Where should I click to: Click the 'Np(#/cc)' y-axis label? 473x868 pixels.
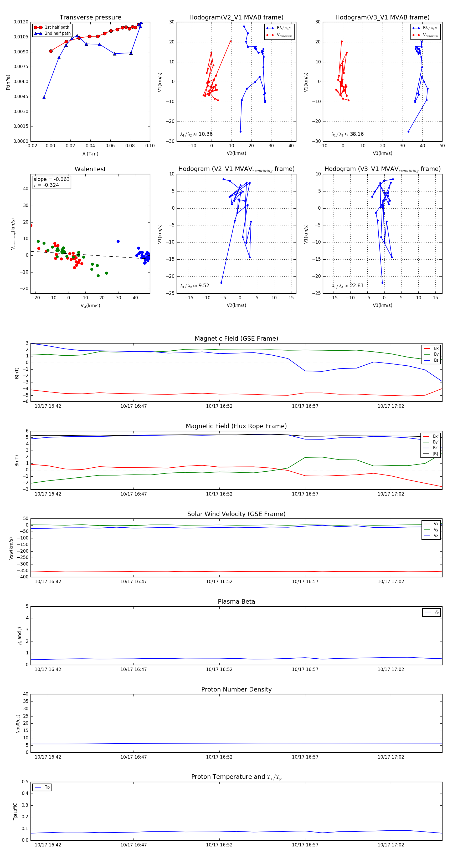coord(18,723)
